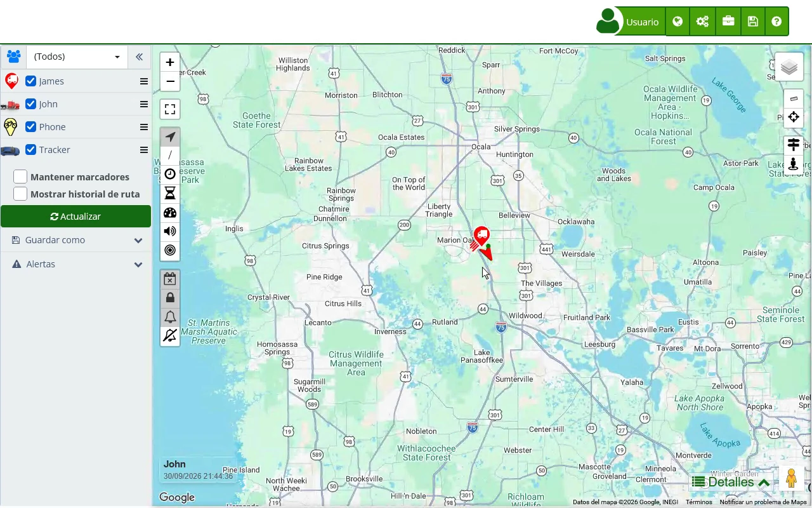This screenshot has height=508, width=812.
Task: Toggle fullscreen map view
Action: [170, 109]
